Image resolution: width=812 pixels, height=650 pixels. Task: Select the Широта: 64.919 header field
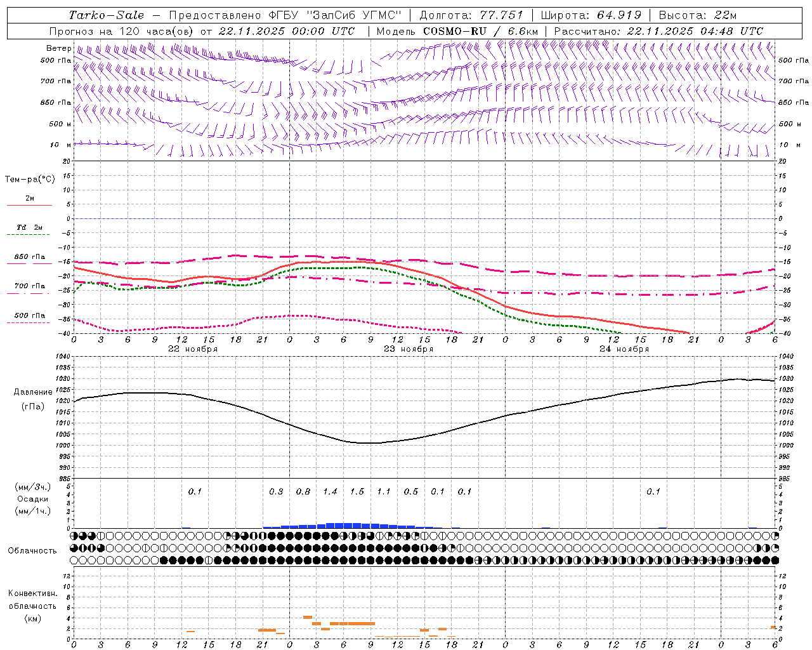coord(591,15)
